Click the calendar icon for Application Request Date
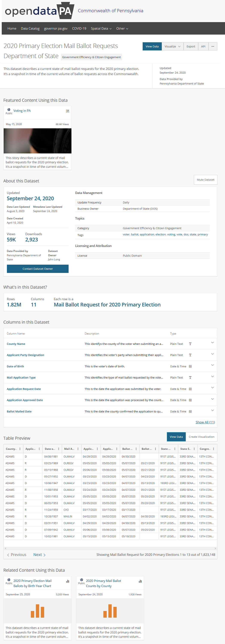Screen dimensions: 225x644 coord(190,389)
